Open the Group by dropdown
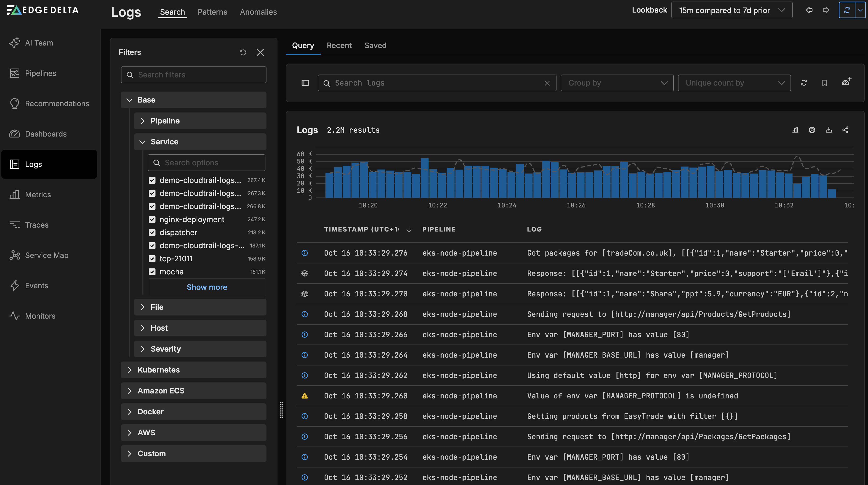This screenshot has width=868, height=485. [x=617, y=83]
